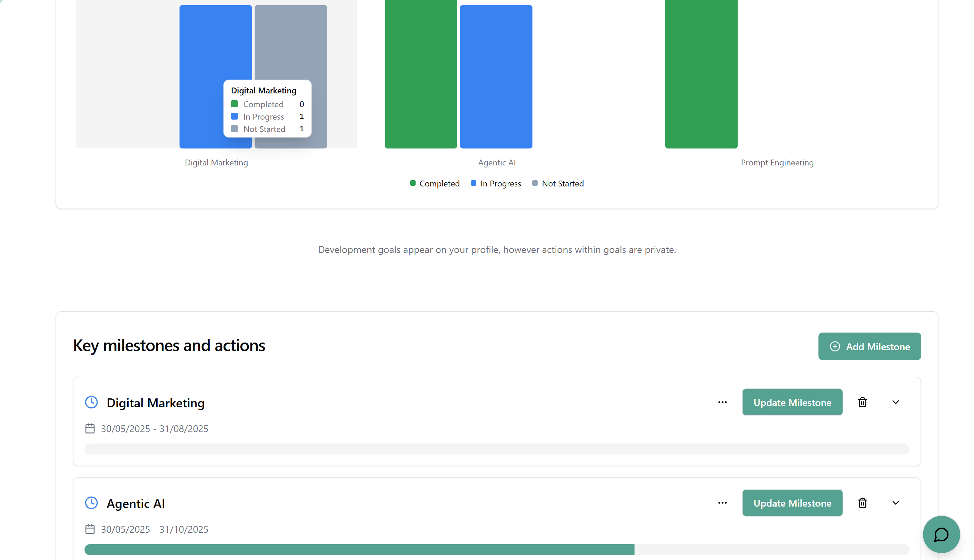Screen dimensions: 974x560
Task: Open more options for Digital Marketing milestone
Action: 722,402
